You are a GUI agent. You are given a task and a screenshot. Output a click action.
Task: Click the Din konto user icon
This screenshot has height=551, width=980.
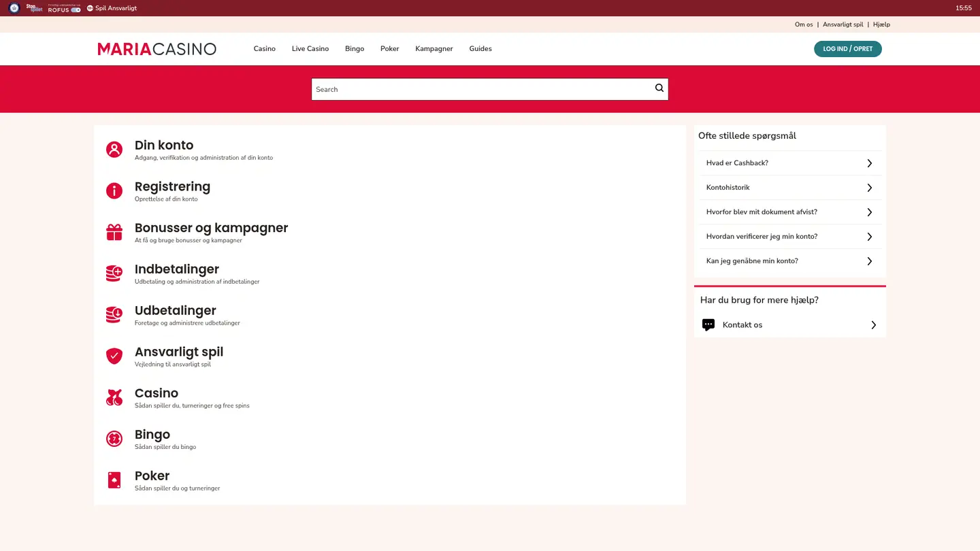pos(114,150)
